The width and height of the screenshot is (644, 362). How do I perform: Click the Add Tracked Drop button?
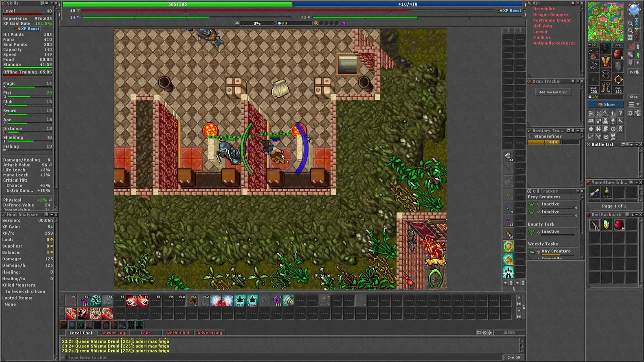point(553,92)
